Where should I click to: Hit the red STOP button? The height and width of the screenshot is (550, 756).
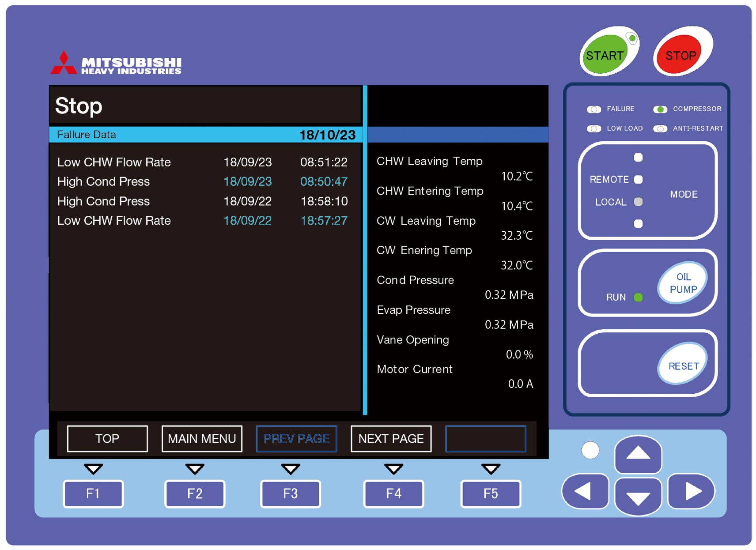679,55
